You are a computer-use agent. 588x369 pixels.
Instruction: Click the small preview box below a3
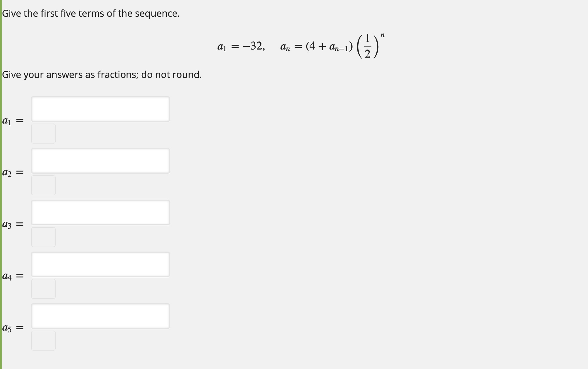point(43,237)
